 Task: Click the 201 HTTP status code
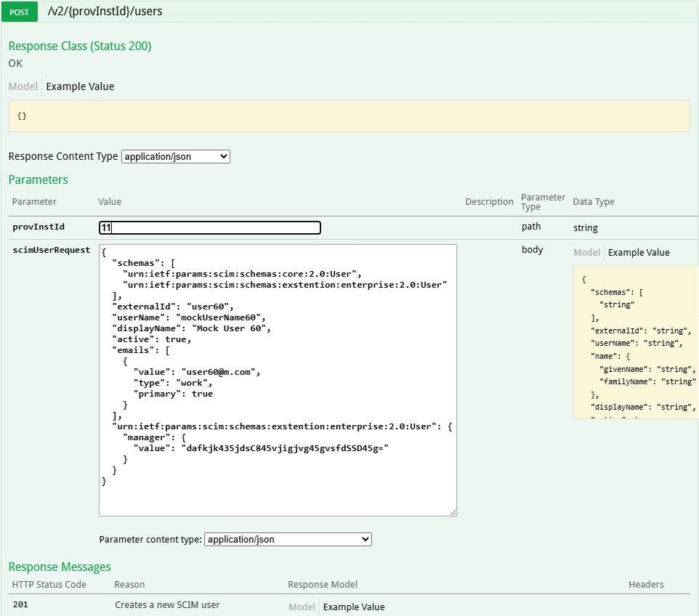coord(22,605)
